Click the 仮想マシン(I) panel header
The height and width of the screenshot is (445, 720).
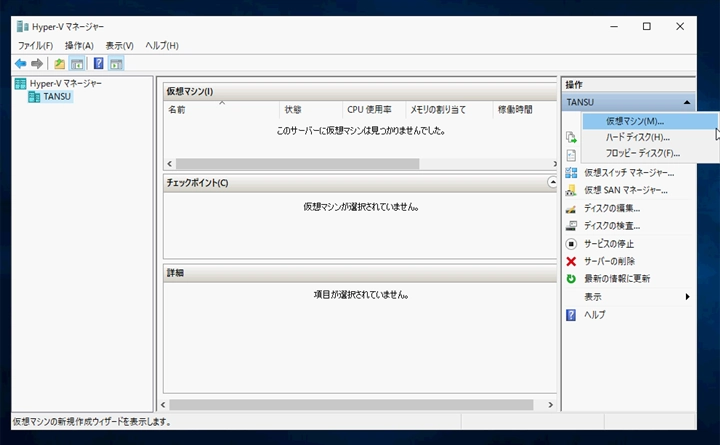[x=360, y=91]
